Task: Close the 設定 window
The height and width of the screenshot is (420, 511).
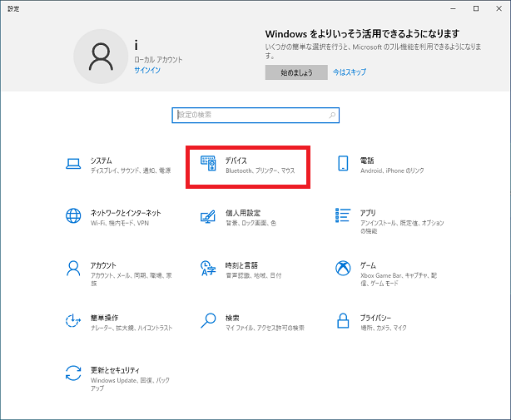Action: click(x=499, y=9)
